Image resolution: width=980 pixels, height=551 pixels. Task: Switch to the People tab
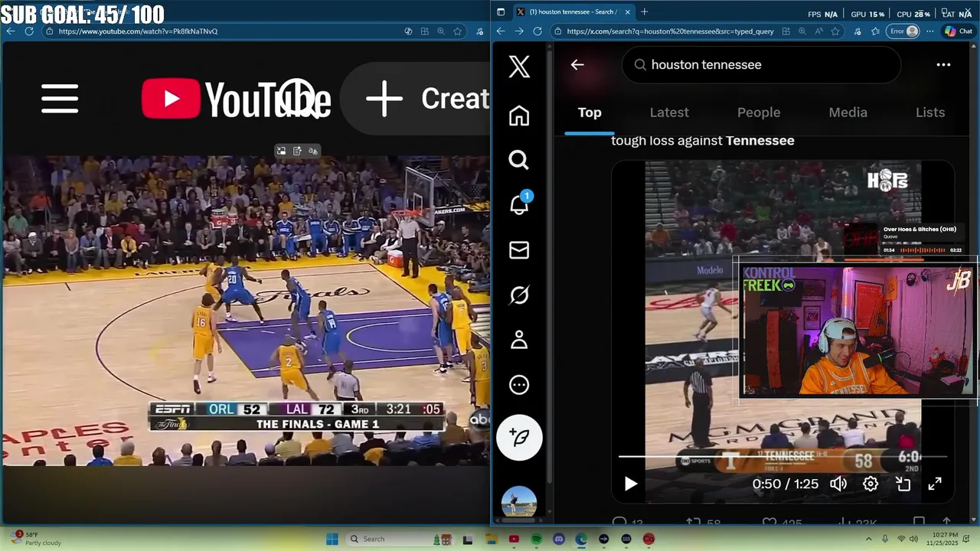tap(759, 112)
